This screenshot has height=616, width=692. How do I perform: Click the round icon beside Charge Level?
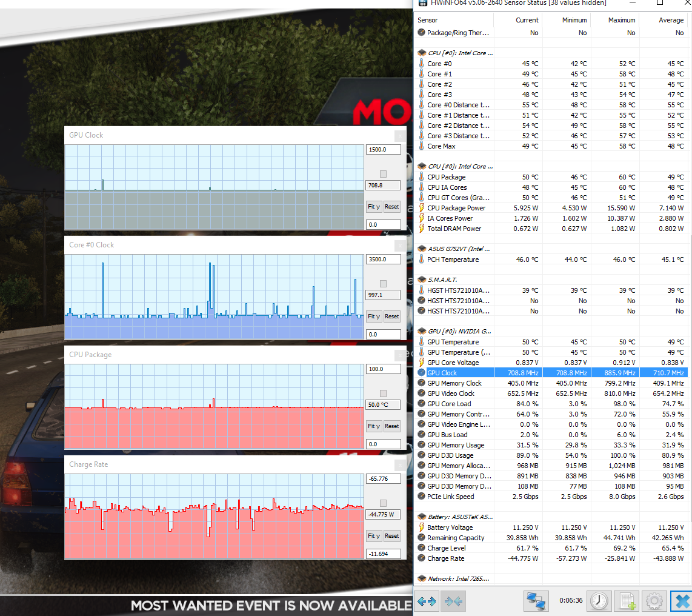coord(422,548)
